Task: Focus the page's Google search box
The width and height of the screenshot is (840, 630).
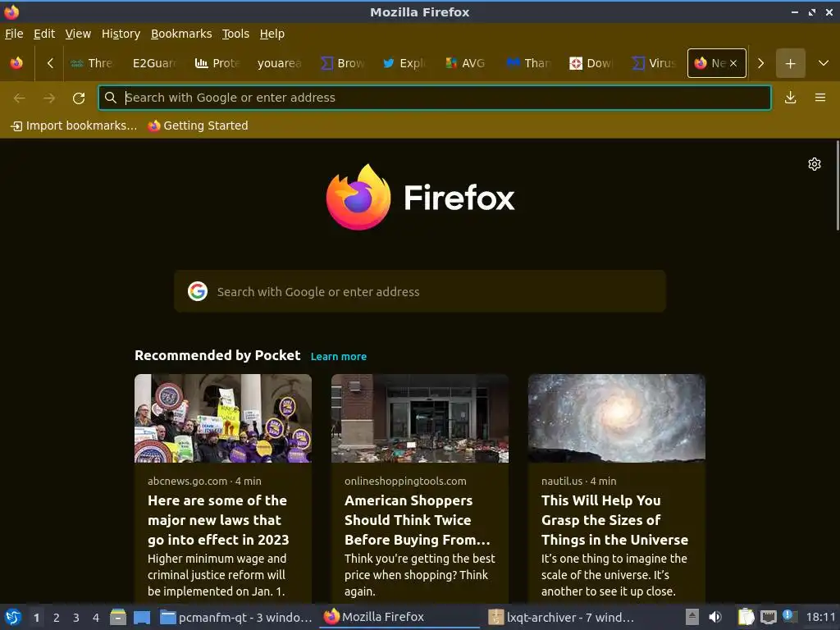Action: pyautogui.click(x=420, y=291)
